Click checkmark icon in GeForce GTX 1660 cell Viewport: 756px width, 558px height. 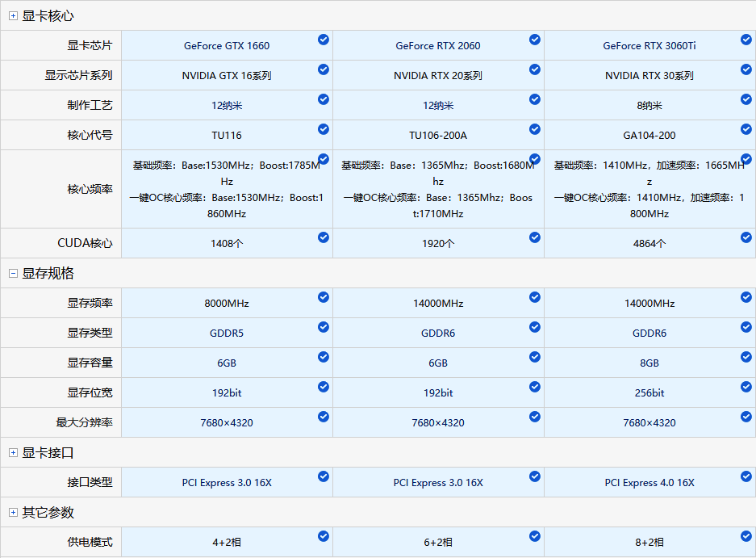tap(324, 40)
